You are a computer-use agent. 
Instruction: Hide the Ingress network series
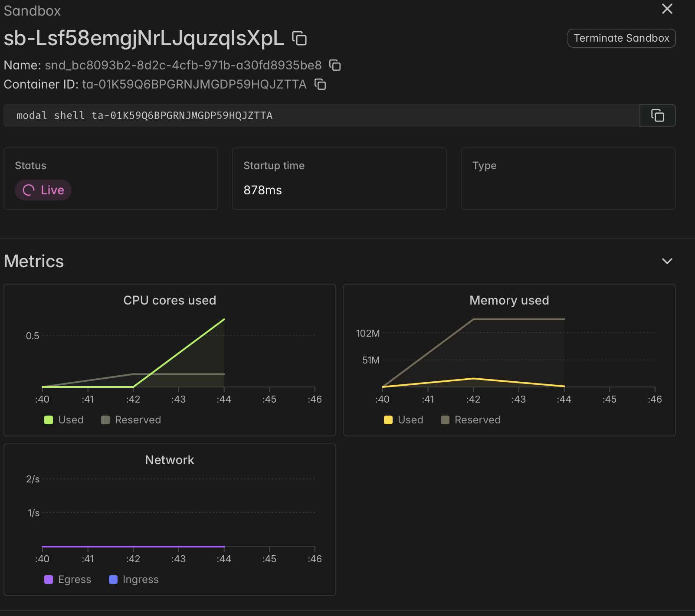pos(134,580)
